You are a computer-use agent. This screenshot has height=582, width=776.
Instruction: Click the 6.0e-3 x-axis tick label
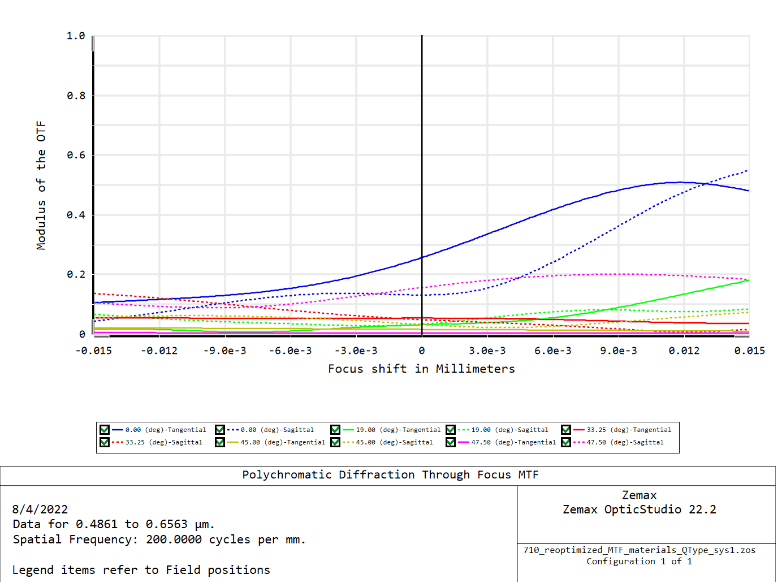pyautogui.click(x=553, y=350)
